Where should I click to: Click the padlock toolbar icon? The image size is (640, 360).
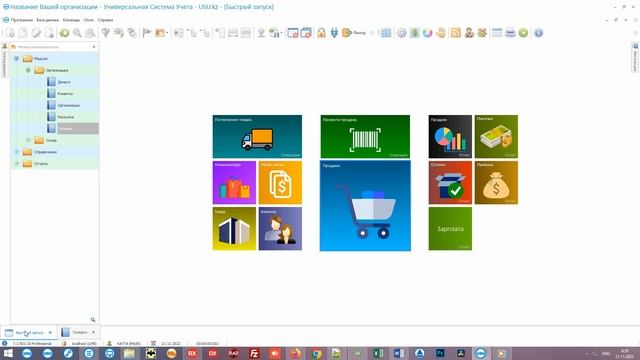[x=321, y=33]
